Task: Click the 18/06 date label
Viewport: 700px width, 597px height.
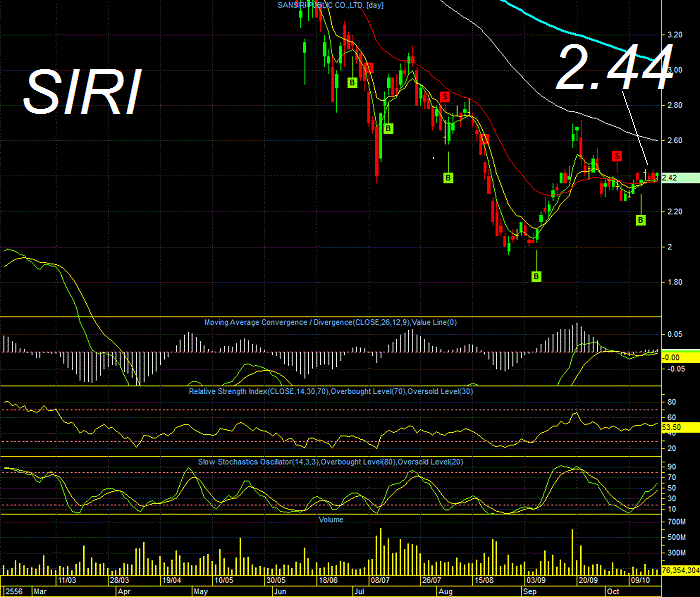Action: (x=328, y=580)
